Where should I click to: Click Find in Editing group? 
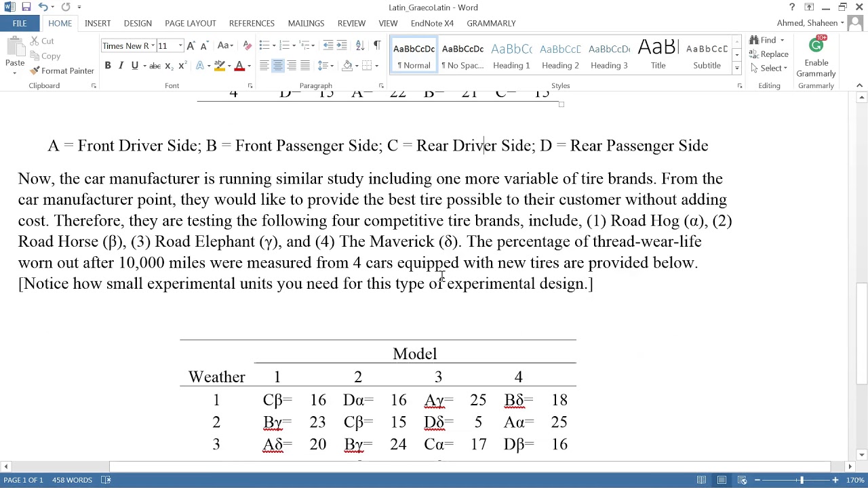[763, 40]
